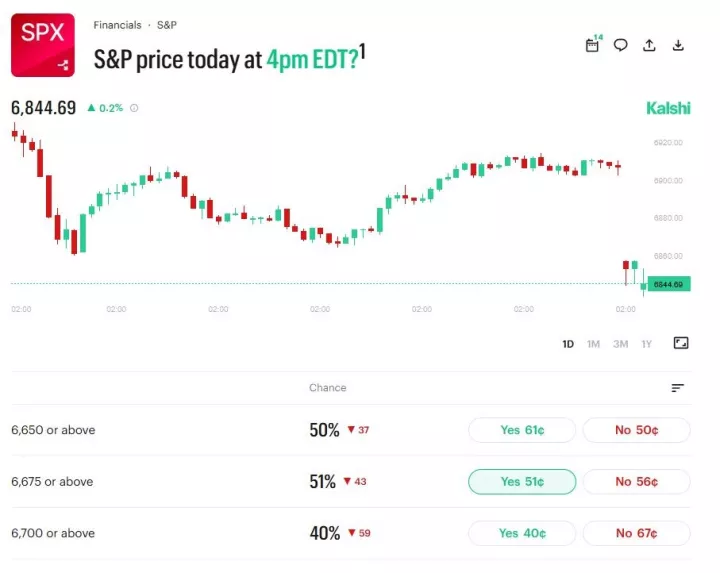Open the sort filter icon
This screenshot has height=573, width=720.
click(x=678, y=388)
